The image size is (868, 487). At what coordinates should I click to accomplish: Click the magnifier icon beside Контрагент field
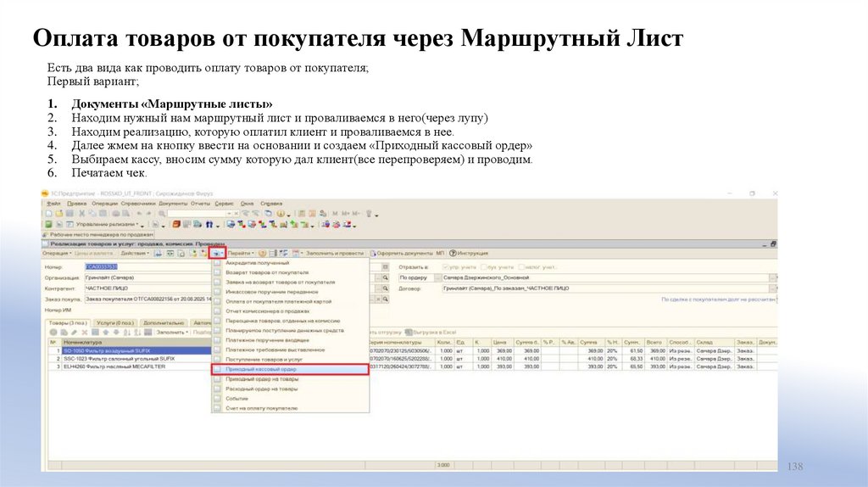[x=386, y=288]
